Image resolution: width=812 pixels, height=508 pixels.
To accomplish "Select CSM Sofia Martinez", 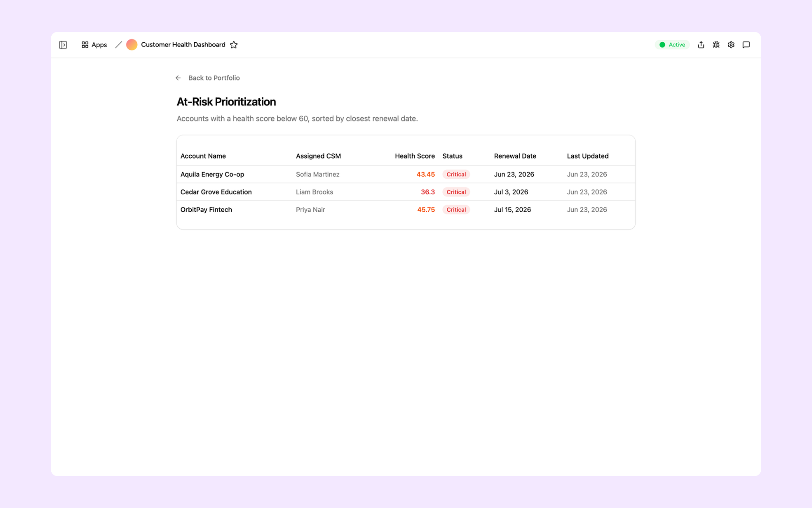I will pos(318,175).
